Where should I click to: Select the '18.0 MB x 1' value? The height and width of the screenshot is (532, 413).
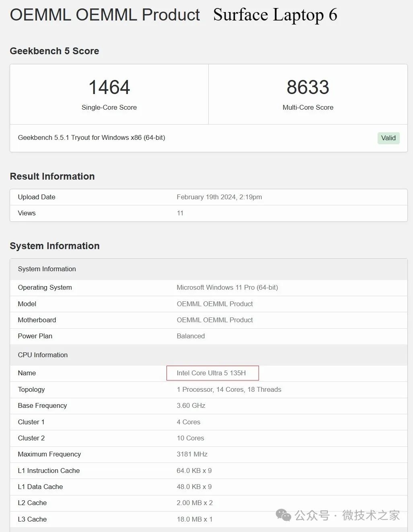pos(195,519)
